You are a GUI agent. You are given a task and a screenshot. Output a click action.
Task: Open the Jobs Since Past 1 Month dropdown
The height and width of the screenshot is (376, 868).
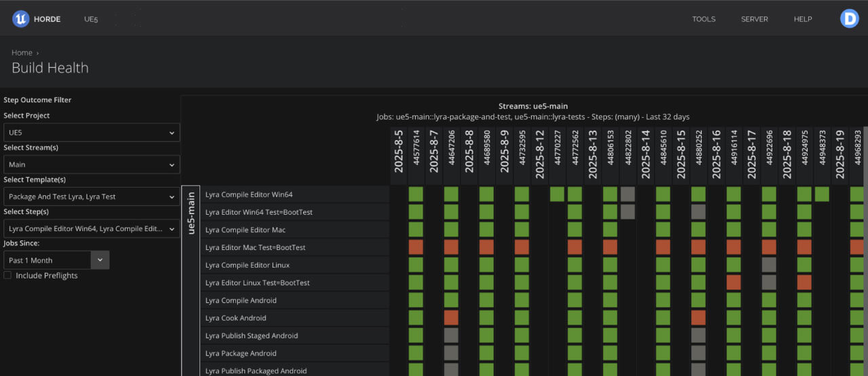point(56,260)
